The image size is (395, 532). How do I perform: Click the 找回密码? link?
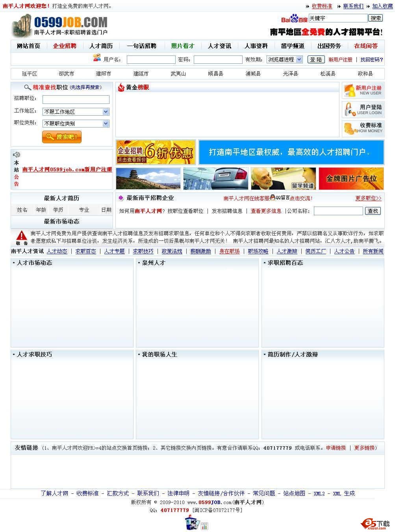pos(372,60)
